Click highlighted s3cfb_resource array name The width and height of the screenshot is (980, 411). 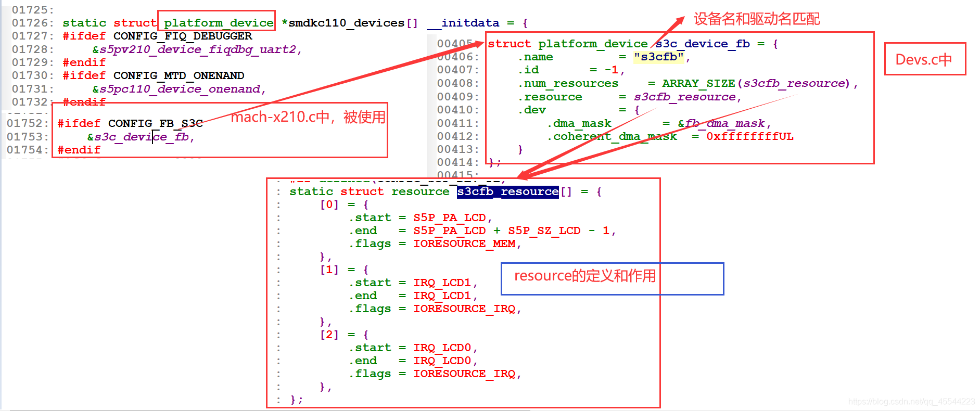point(508,191)
